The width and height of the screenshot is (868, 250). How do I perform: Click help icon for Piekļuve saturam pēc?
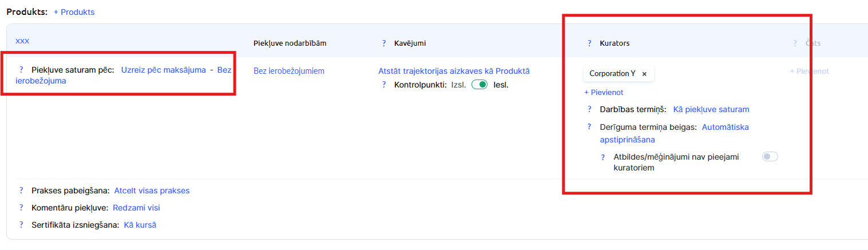click(21, 70)
